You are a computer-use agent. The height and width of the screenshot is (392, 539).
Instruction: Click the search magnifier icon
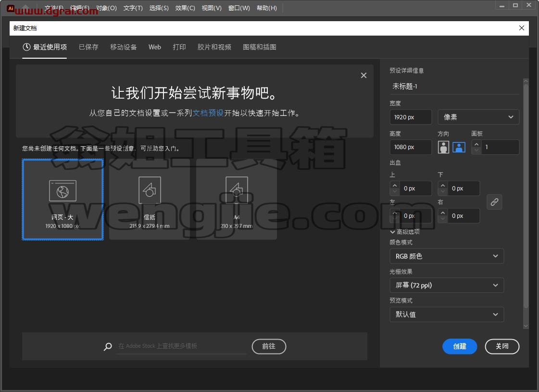pyautogui.click(x=108, y=346)
